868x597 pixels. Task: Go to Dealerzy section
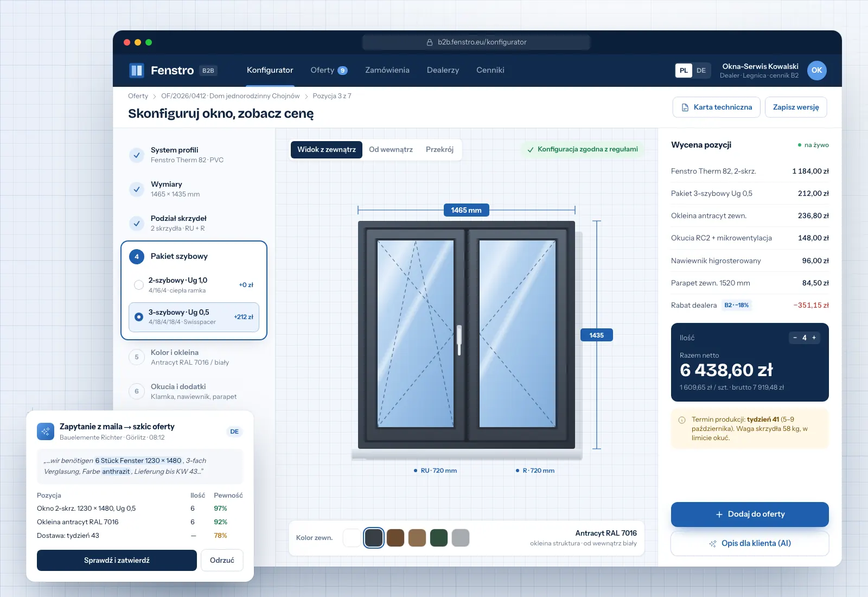point(443,70)
